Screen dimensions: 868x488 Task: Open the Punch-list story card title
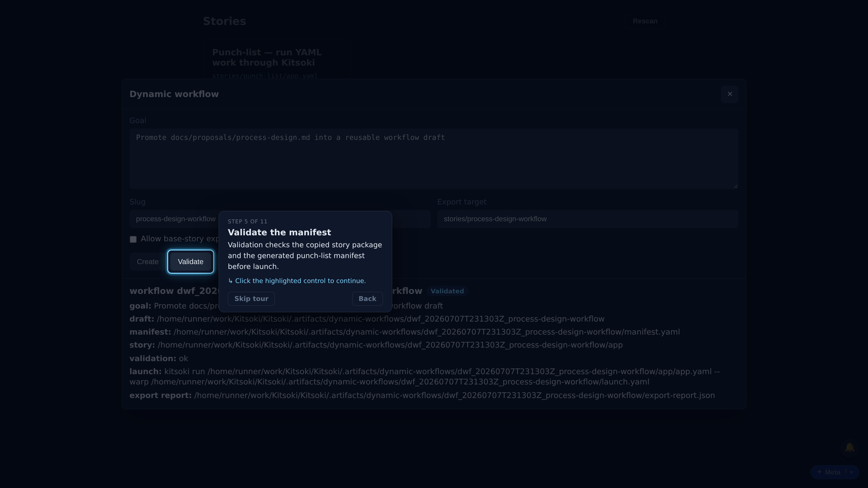point(267,57)
